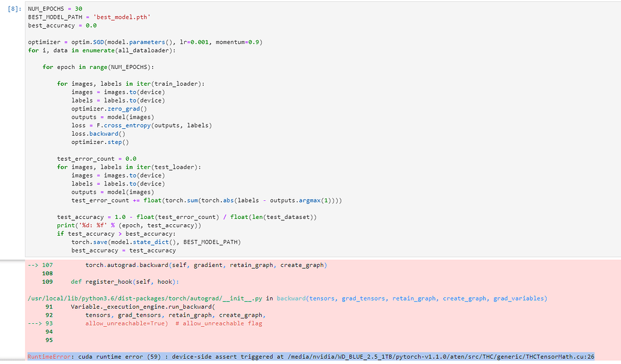Click the 'test_error_count += float(torch.sum' line
The width and height of the screenshot is (621, 364).
pyautogui.click(x=206, y=200)
